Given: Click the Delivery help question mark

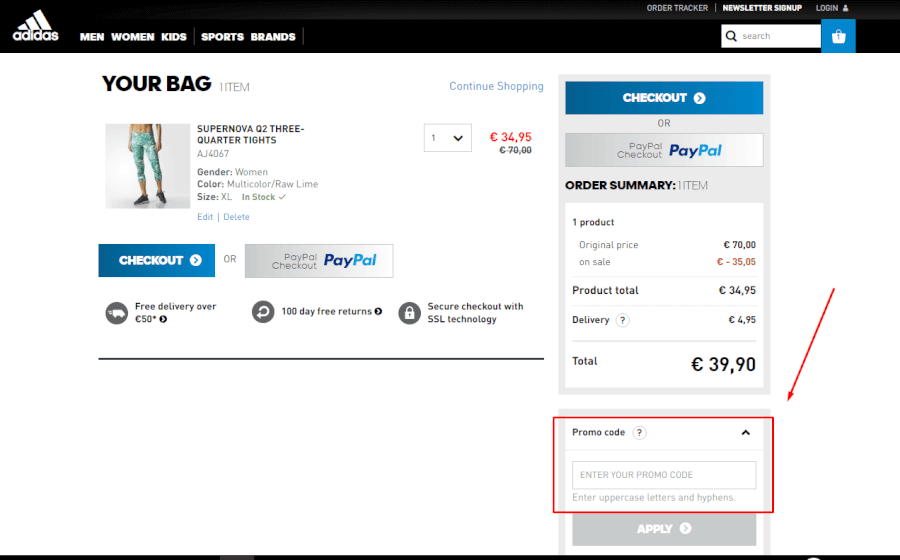Looking at the screenshot, I should [622, 320].
